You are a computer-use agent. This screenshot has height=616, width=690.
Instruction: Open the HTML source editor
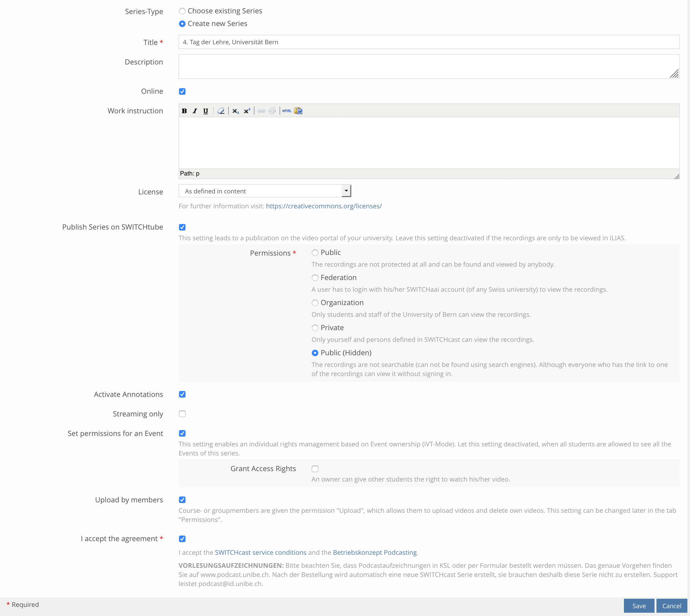[287, 111]
